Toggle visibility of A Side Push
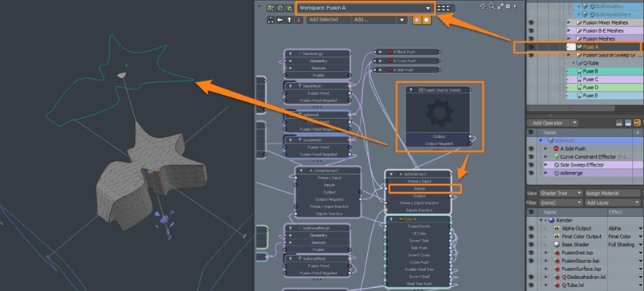The image size is (644, 291). (x=531, y=148)
